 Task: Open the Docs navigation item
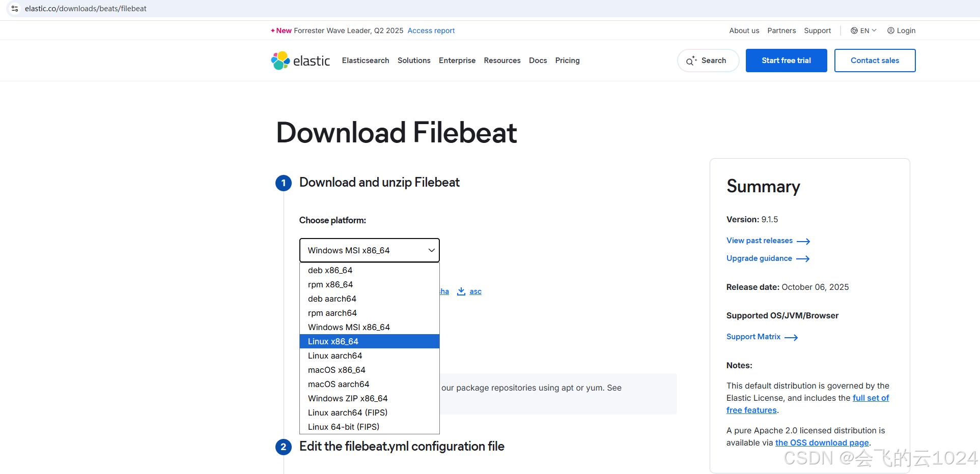538,61
